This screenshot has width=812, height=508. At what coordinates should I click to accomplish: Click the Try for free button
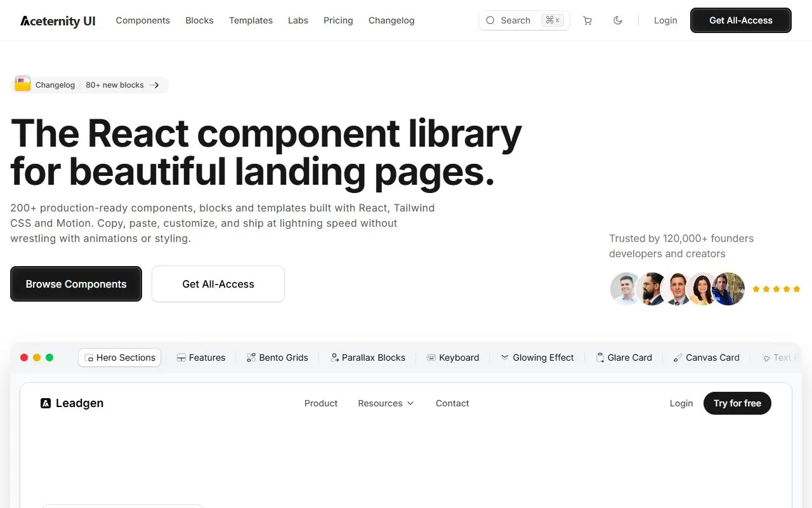(737, 403)
